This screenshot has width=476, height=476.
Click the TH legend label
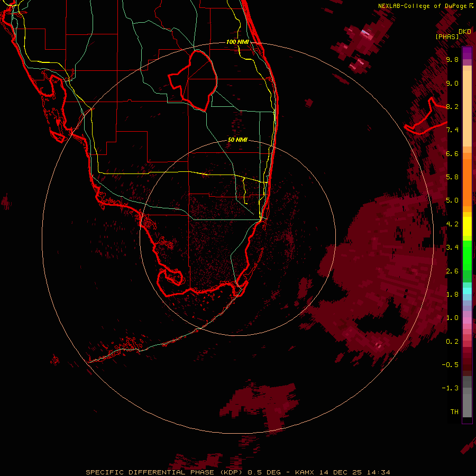(x=454, y=412)
